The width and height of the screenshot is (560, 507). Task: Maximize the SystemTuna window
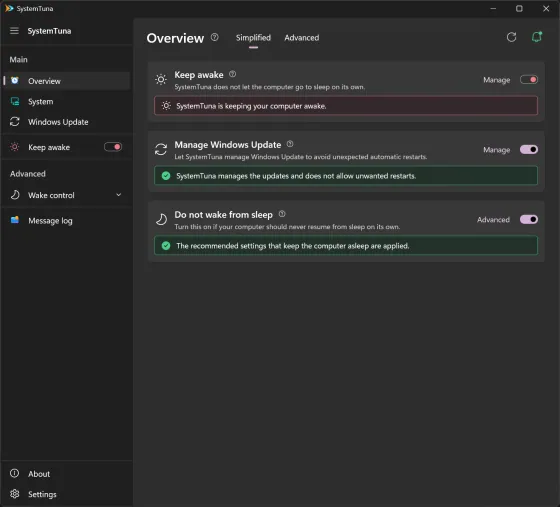click(x=519, y=8)
